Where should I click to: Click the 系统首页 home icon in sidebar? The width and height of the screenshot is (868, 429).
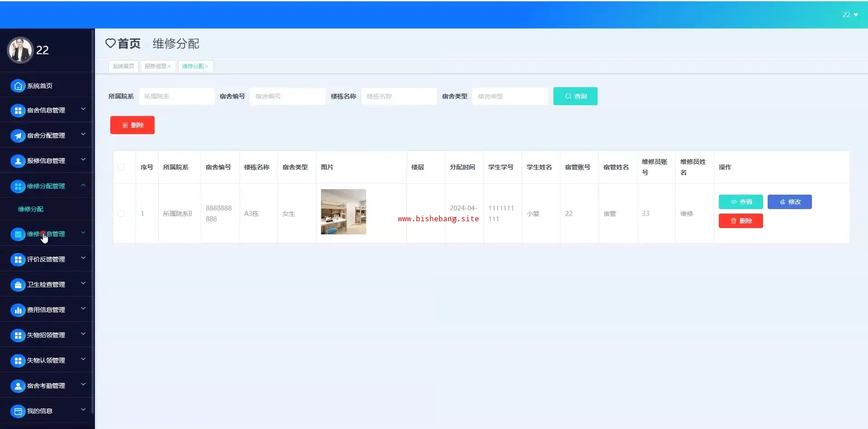coord(18,86)
